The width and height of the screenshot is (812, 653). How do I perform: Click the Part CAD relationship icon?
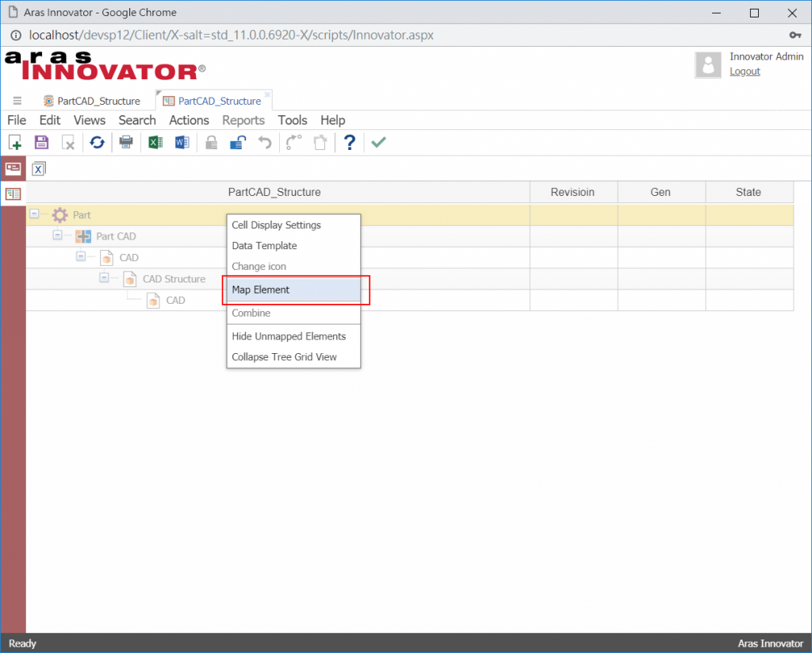pyautogui.click(x=82, y=236)
